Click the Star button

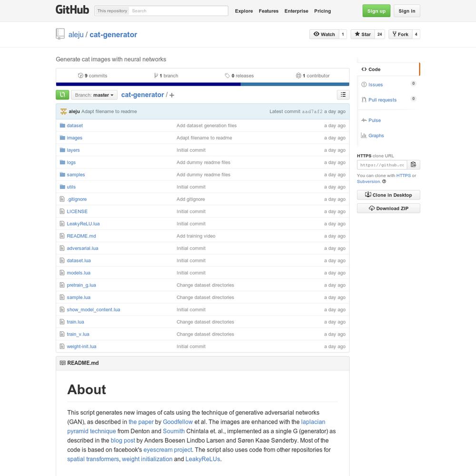[363, 34]
